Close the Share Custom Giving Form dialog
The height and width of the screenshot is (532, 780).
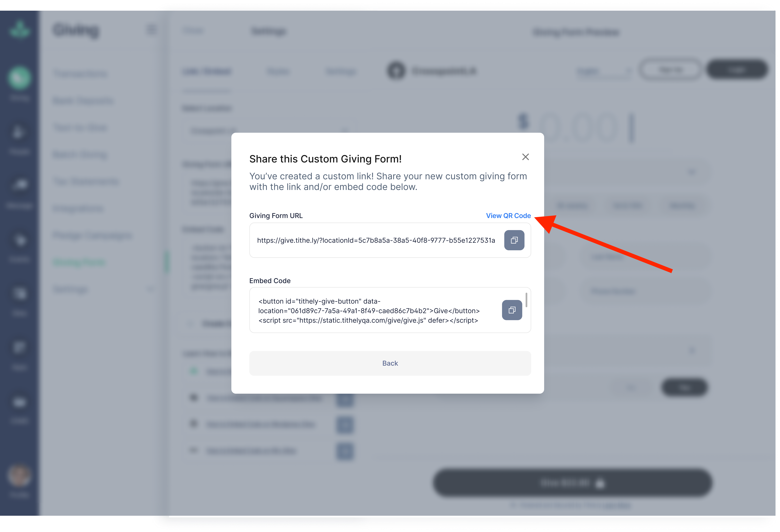(x=526, y=157)
